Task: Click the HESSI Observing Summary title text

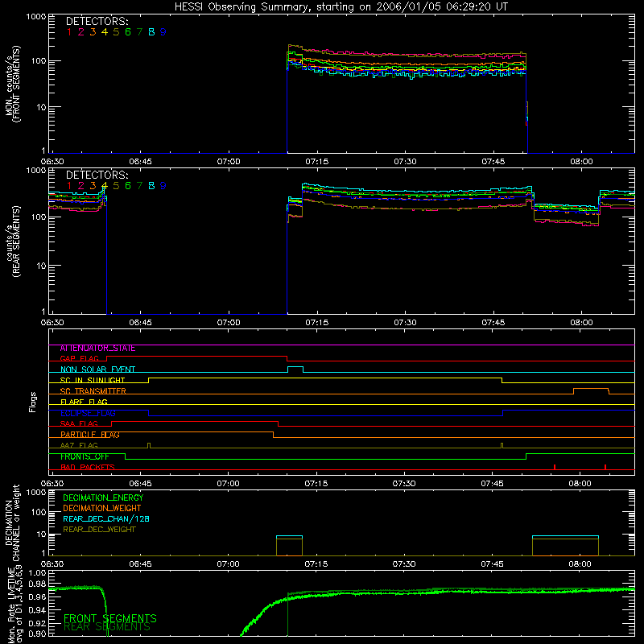Action: [341, 7]
